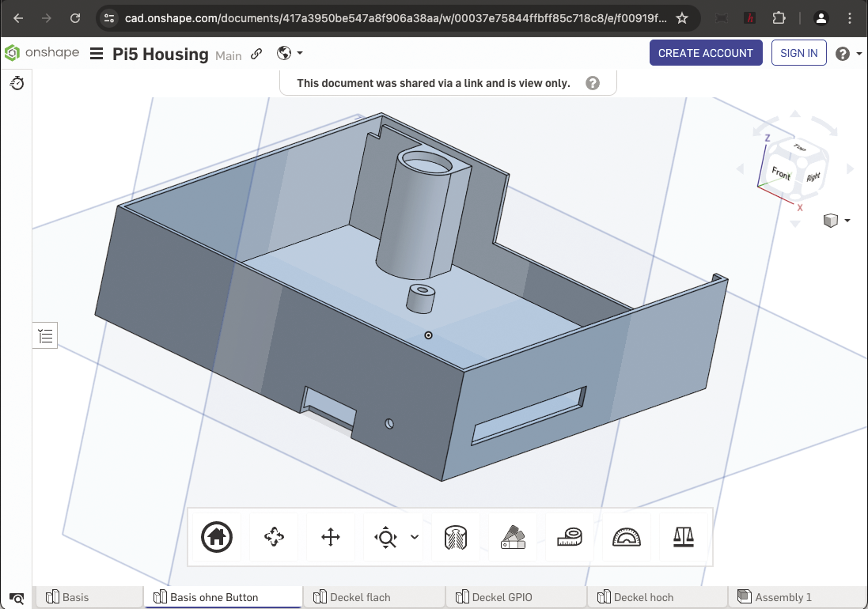
Task: Open the share globe dropdown
Action: pyautogui.click(x=290, y=53)
